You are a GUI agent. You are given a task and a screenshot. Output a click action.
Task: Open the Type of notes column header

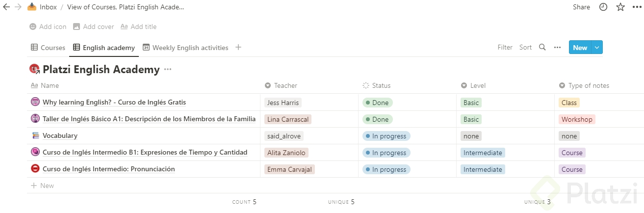click(588, 85)
